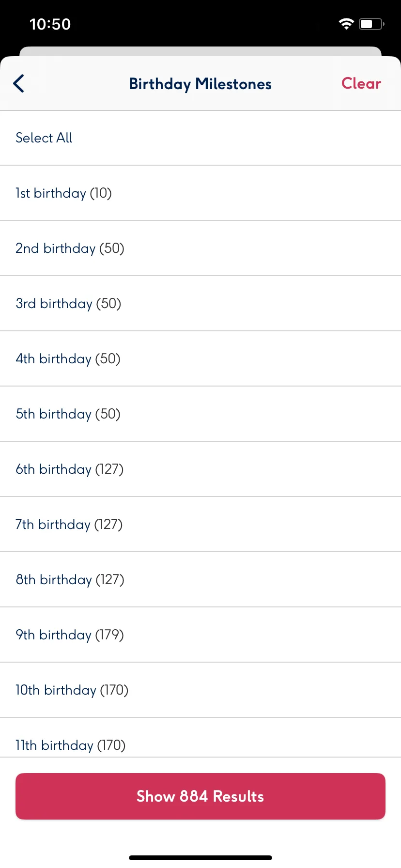
Task: Select the 10th birthday (170) filter
Action: click(x=200, y=690)
